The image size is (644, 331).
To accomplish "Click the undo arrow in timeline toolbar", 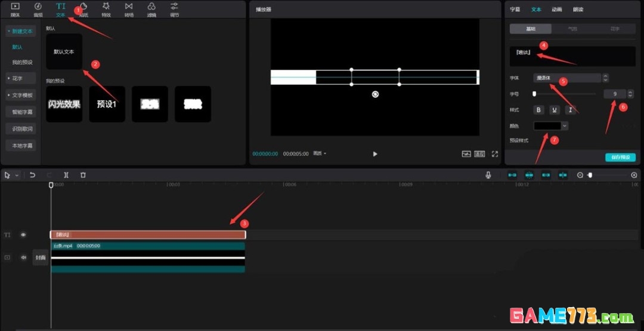I will (x=32, y=175).
